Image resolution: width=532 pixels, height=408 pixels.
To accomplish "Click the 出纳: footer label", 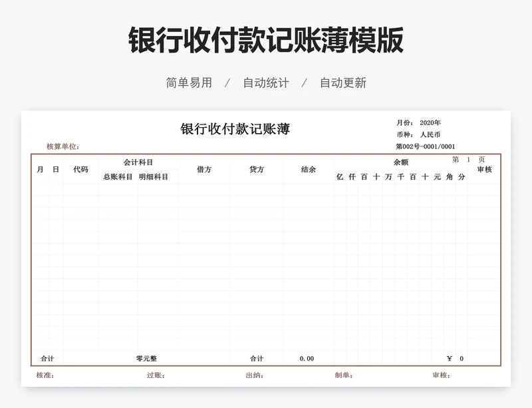I will click(x=255, y=375).
